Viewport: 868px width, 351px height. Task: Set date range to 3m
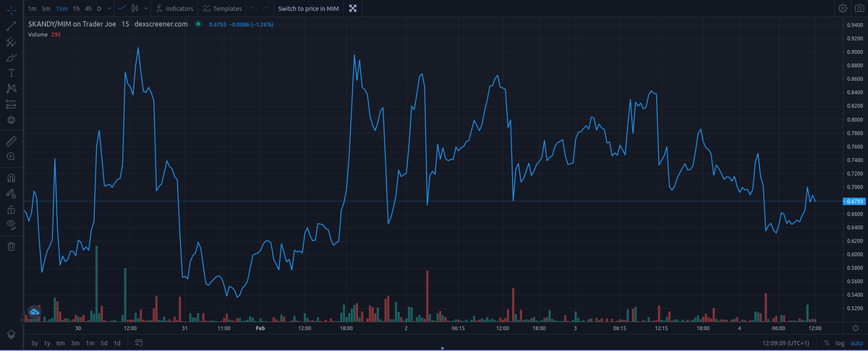[75, 342]
